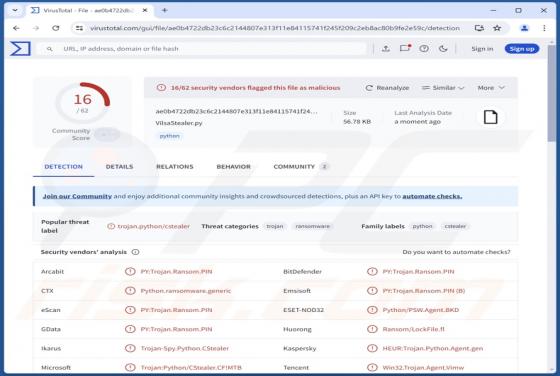Click the Sign up button
560x376 pixels.
[522, 49]
